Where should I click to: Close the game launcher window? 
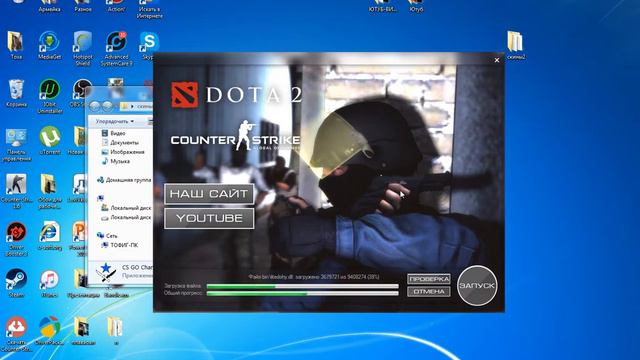click(x=497, y=60)
